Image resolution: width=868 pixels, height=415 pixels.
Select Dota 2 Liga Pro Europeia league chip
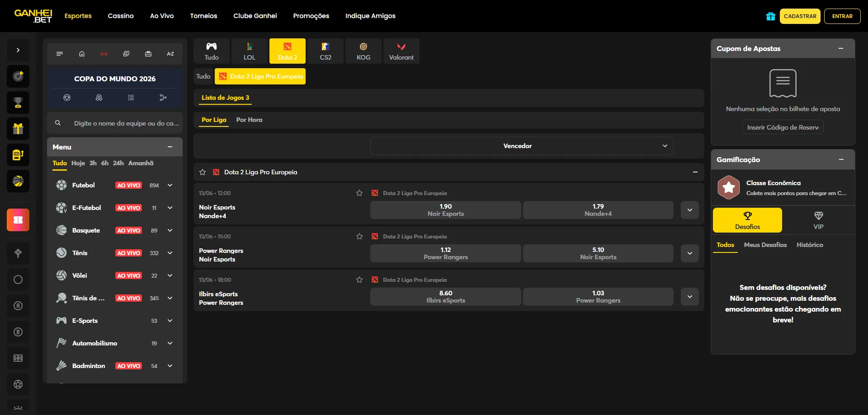pyautogui.click(x=260, y=76)
